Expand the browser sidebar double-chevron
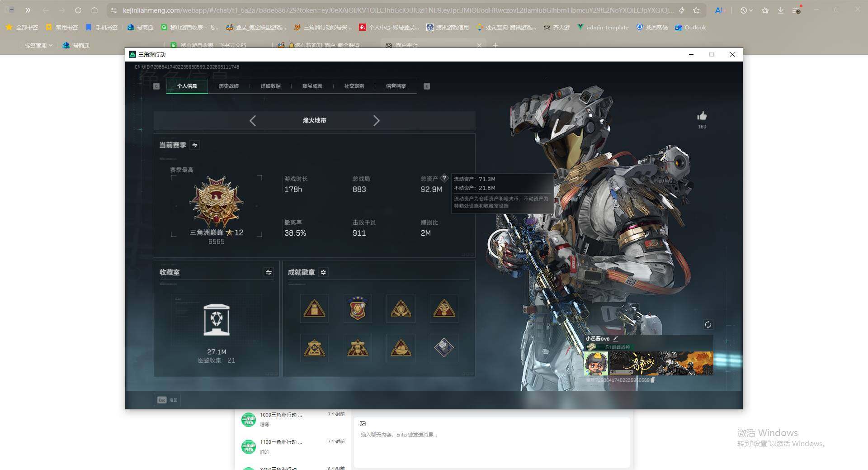 click(28, 10)
